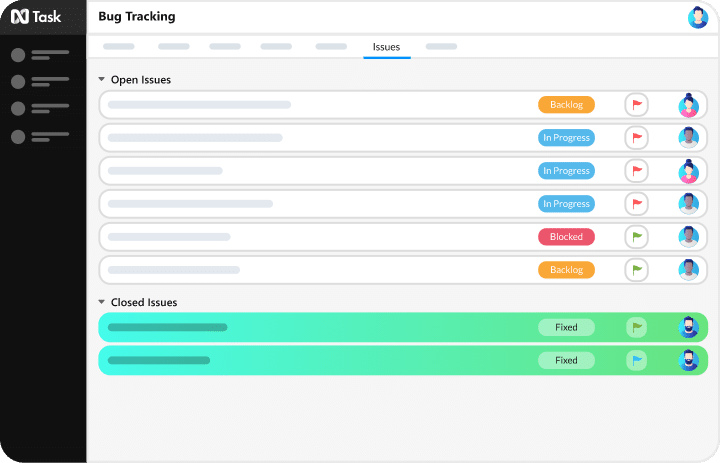Click assignee avatar on the Blocked issue
The width and height of the screenshot is (720, 463).
[x=688, y=237]
